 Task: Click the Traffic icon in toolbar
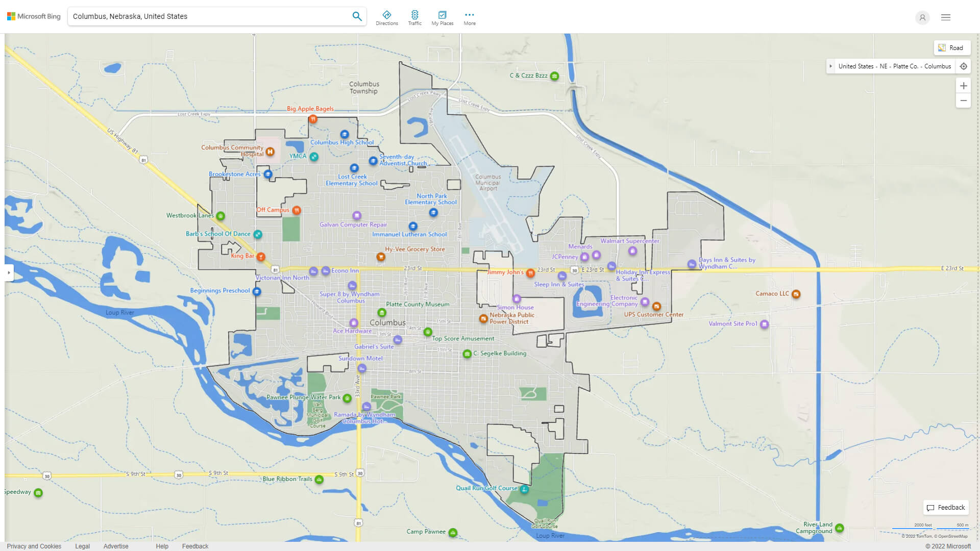pyautogui.click(x=414, y=14)
